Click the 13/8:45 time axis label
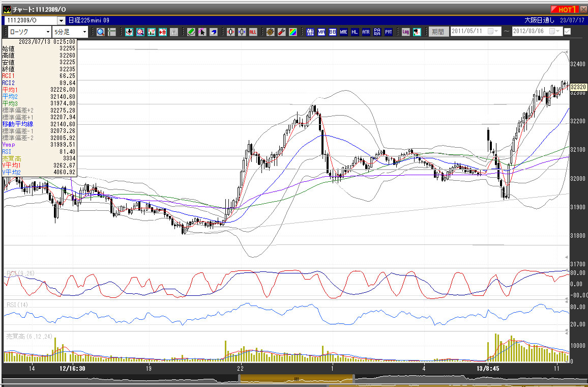The height and width of the screenshot is (387, 588). coord(488,369)
